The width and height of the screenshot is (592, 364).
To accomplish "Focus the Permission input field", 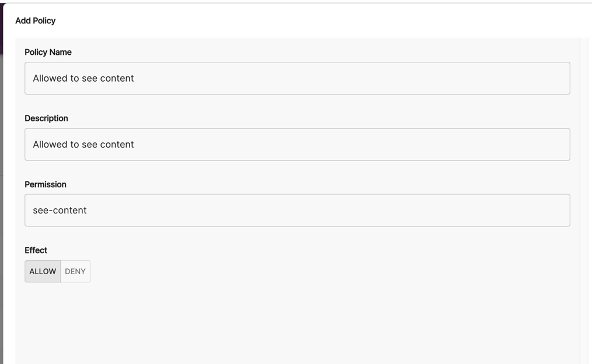I will (x=297, y=210).
